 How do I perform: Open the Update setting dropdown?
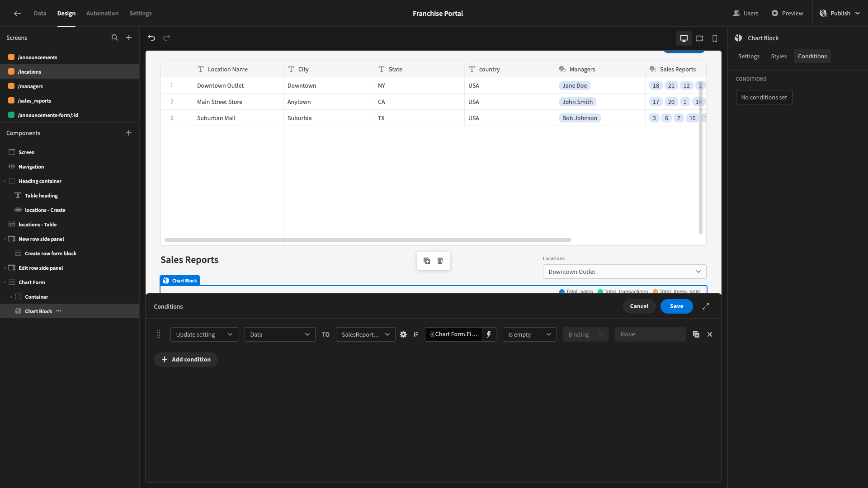click(x=204, y=335)
